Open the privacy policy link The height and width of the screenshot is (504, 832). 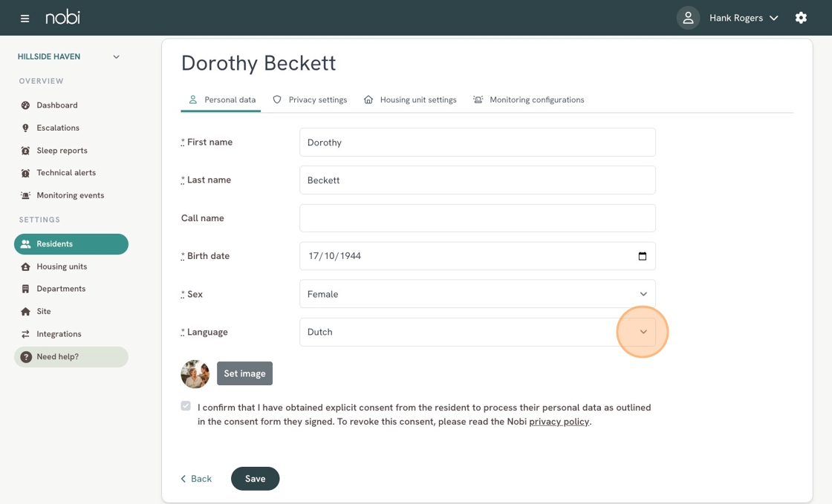(x=559, y=422)
